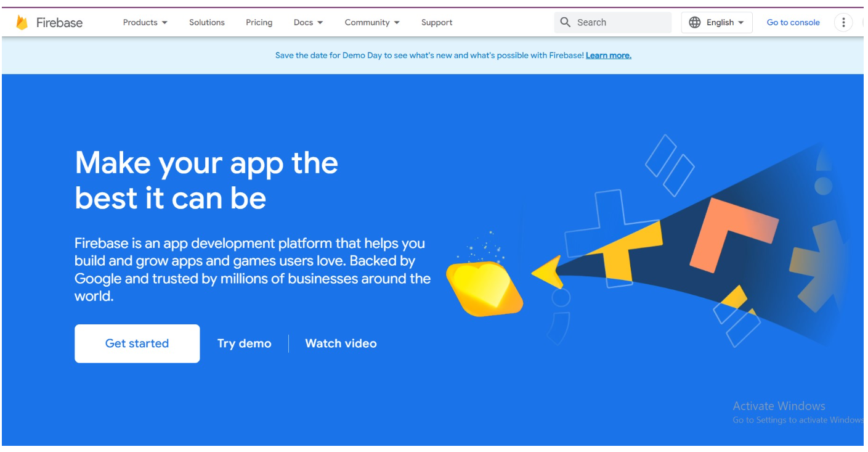Click the Firebase wordmark text
This screenshot has height=452, width=868.
click(x=59, y=23)
